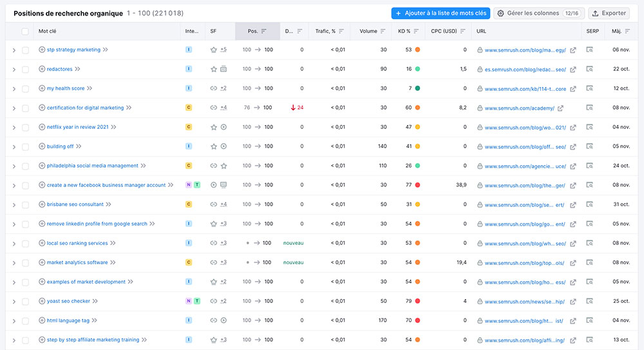Screen dimensions: 644x350
Task: Click Ajouter à la liste de mots clés
Action: click(x=440, y=13)
